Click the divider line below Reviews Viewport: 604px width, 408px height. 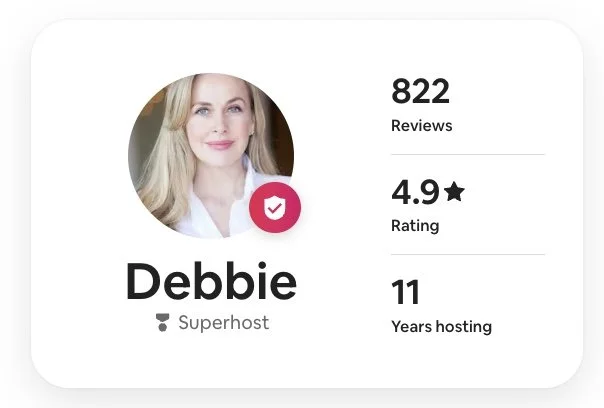pyautogui.click(x=468, y=154)
